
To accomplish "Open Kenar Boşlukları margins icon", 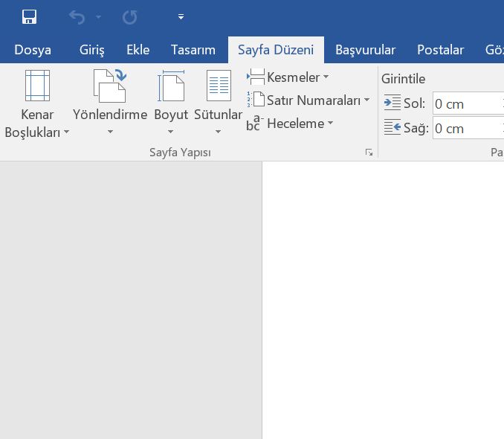I will pos(37,86).
